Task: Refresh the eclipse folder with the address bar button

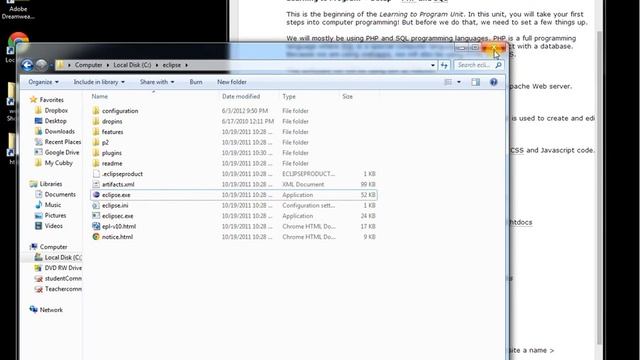Action: point(444,65)
